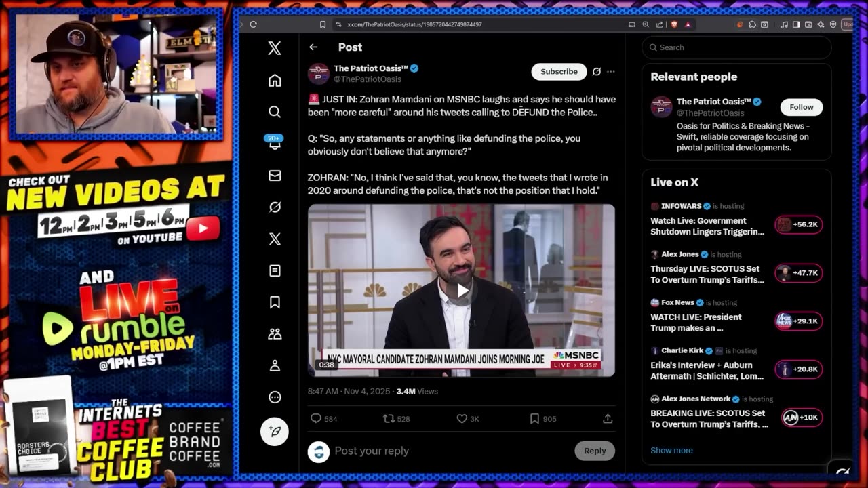
Task: Open The Patriot Oasis name in Relevant people
Action: [714, 102]
